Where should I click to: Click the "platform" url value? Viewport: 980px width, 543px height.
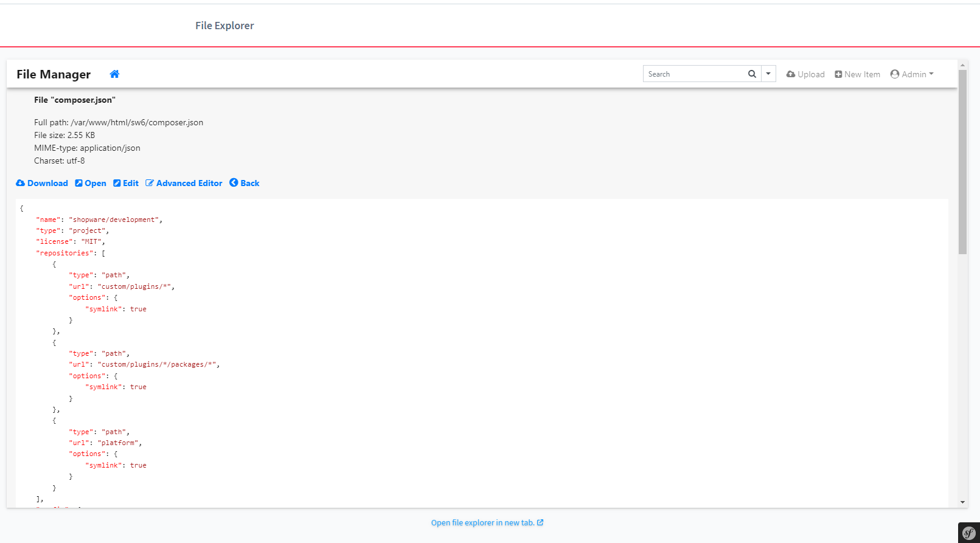pyautogui.click(x=118, y=443)
